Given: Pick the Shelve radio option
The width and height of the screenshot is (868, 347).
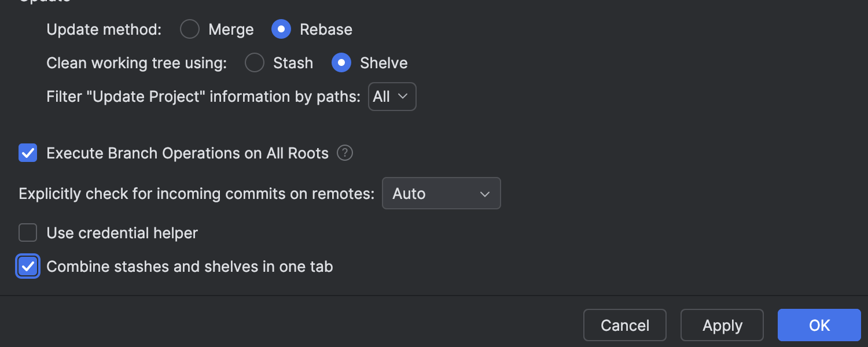Looking at the screenshot, I should coord(341,63).
